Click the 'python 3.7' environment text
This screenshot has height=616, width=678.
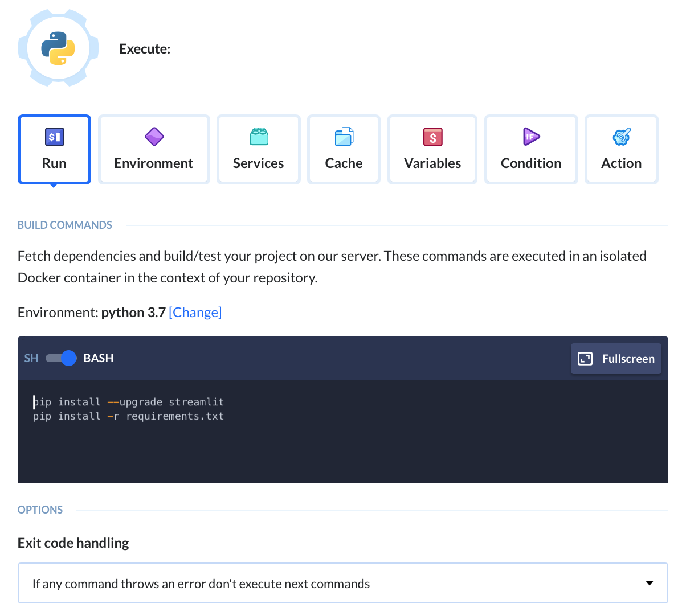click(134, 313)
